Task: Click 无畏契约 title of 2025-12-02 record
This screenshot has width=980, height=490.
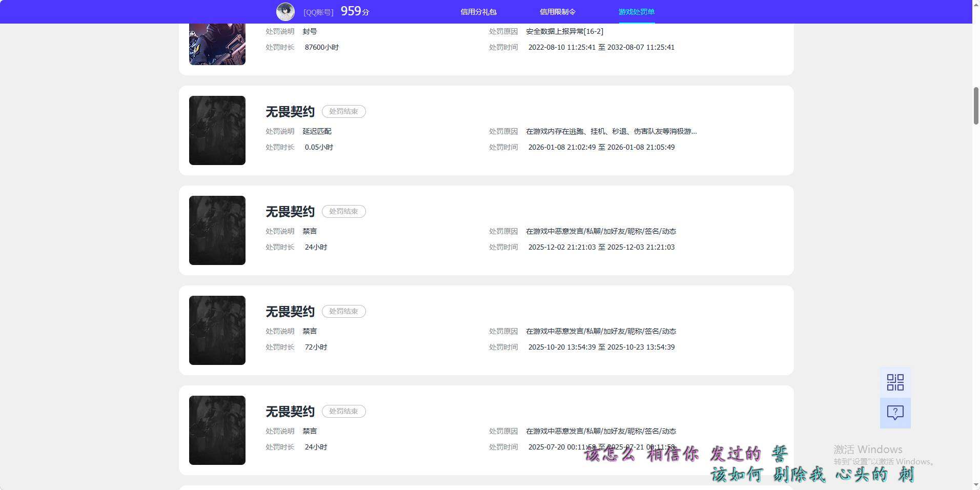Action: click(290, 212)
